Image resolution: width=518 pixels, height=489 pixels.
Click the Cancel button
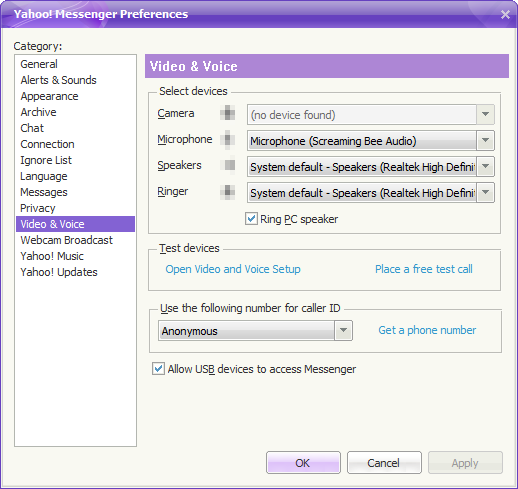pos(384,463)
